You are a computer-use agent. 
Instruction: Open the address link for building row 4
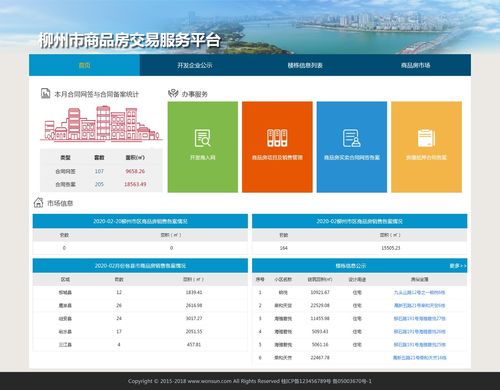click(419, 331)
